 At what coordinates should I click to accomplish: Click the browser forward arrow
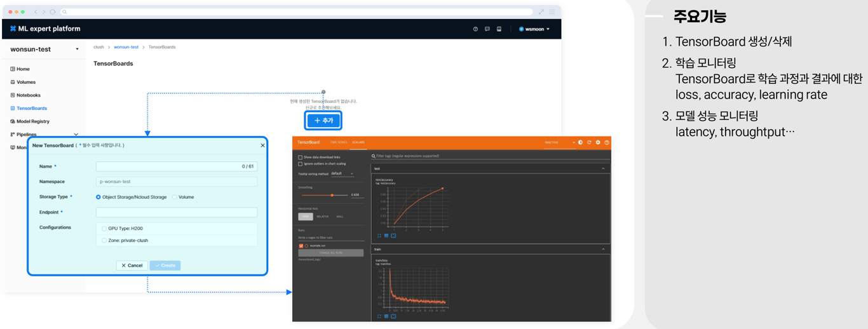(44, 12)
